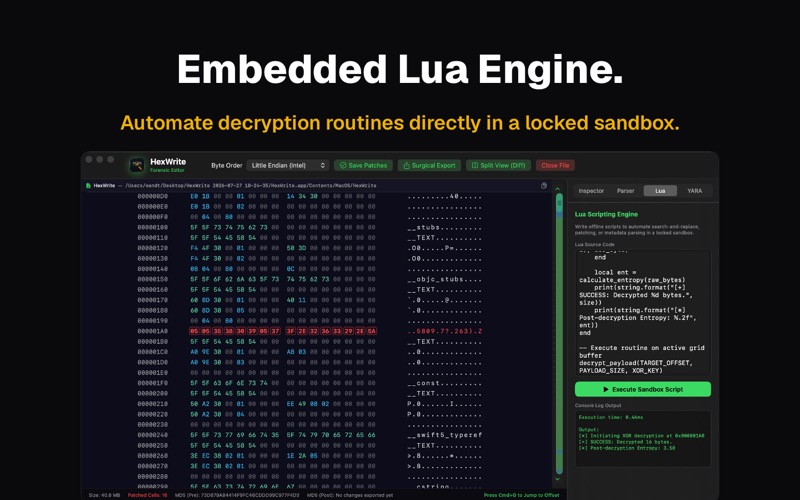
Task: Click the green file icon beside path
Action: (x=88, y=186)
